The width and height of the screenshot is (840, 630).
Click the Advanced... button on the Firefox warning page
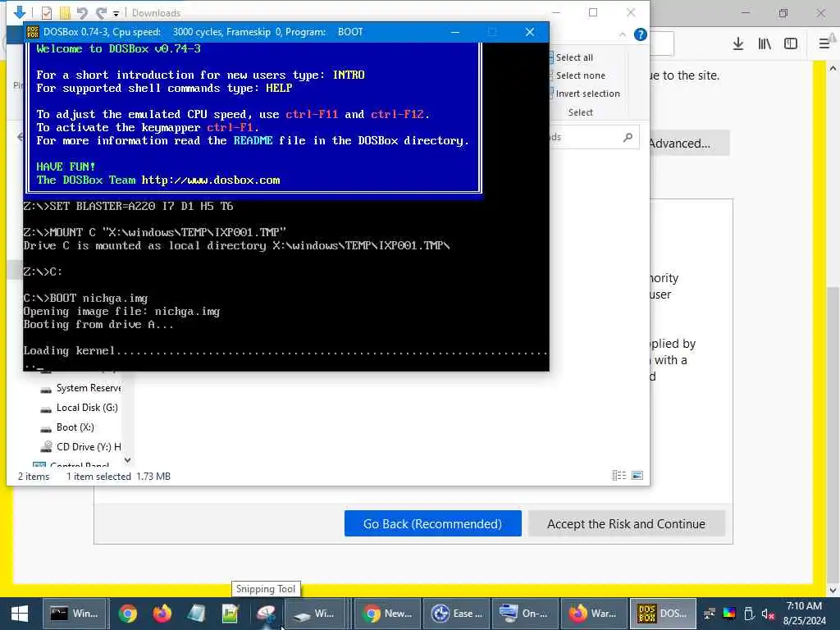point(689,143)
